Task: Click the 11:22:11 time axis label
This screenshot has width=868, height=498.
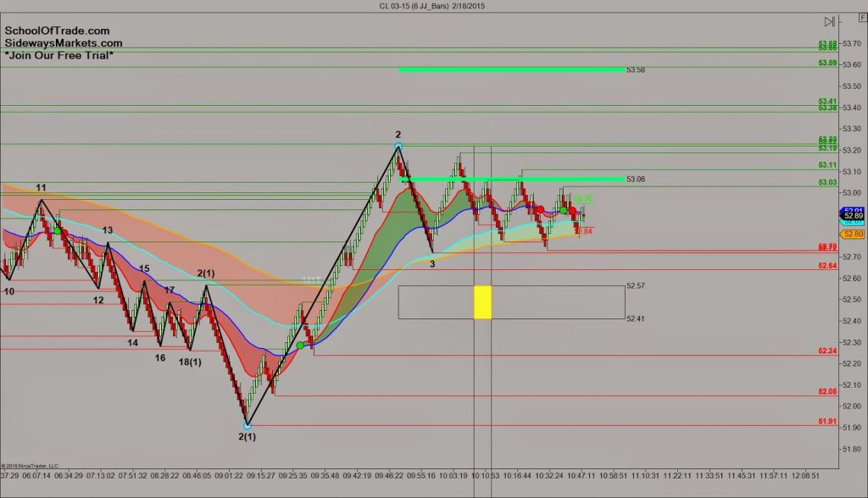Action: point(677,475)
